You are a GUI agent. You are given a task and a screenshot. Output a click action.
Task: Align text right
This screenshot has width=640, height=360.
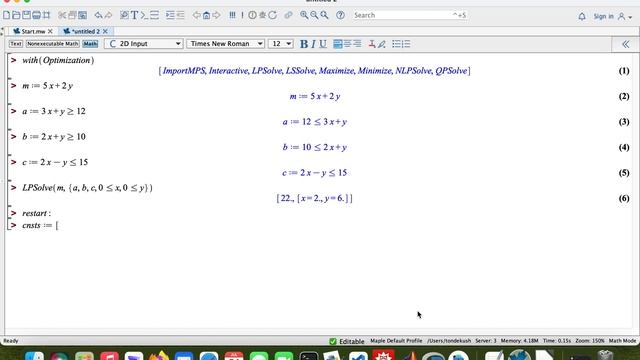(x=357, y=44)
